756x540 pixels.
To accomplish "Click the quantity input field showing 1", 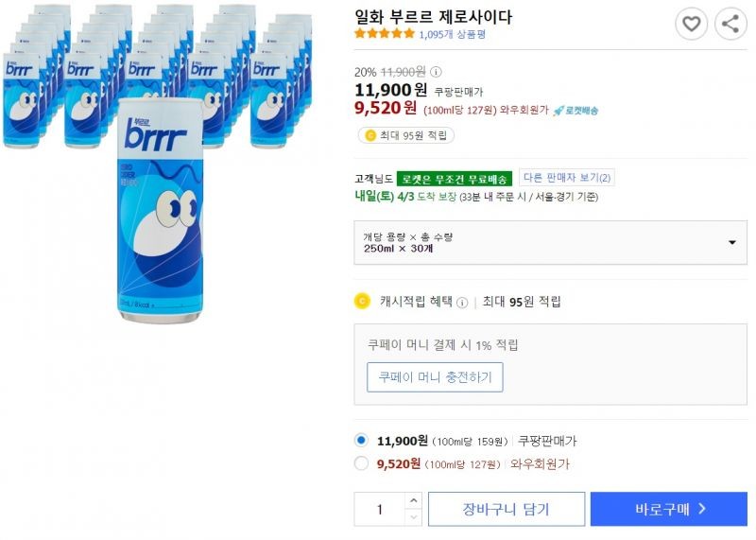I will 380,509.
